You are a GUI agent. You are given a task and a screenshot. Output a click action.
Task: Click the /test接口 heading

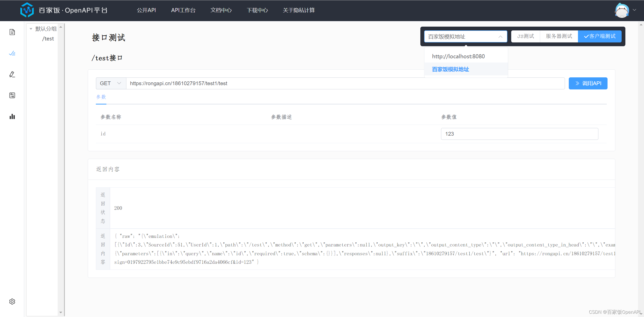107,58
